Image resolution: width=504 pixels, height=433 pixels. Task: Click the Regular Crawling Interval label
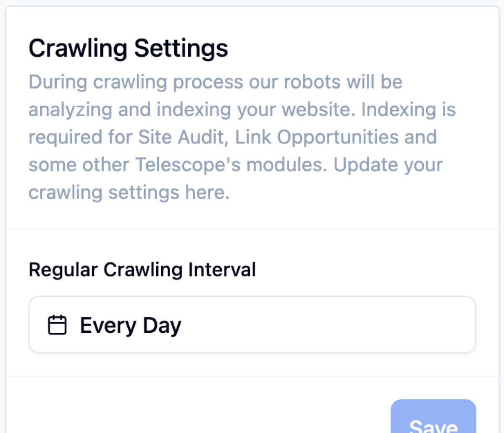pos(142,269)
